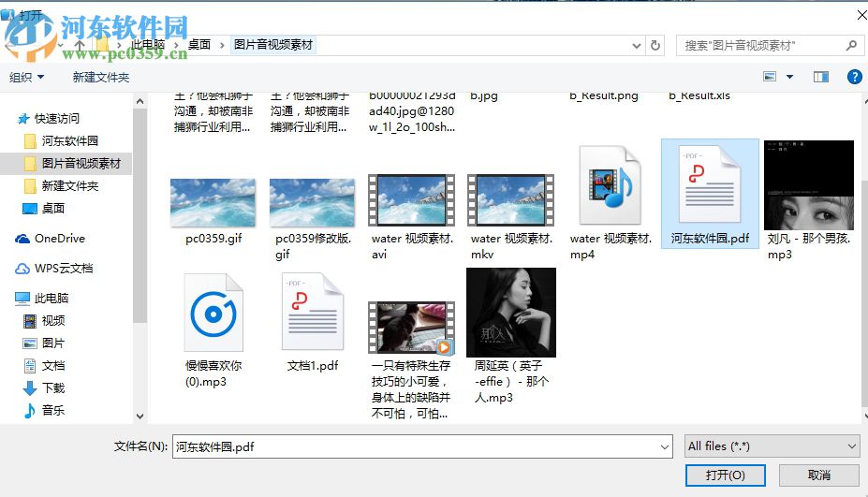Click the search magnifier icon
The height and width of the screenshot is (497, 868).
click(x=851, y=45)
